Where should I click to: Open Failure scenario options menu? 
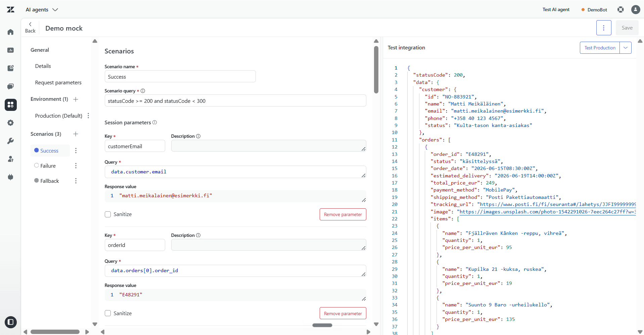coord(76,166)
